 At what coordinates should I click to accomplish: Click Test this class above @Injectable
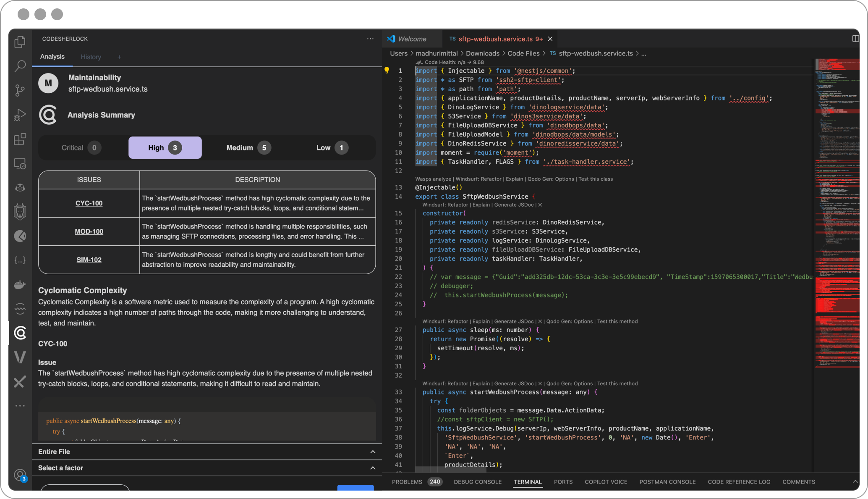coord(595,179)
